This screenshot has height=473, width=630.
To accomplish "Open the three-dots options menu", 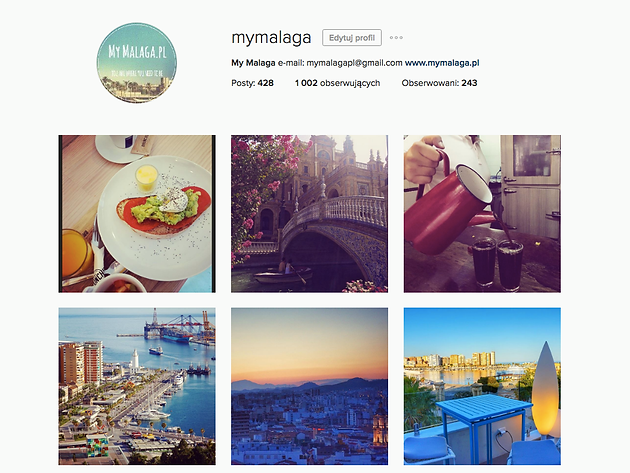I will [x=396, y=38].
